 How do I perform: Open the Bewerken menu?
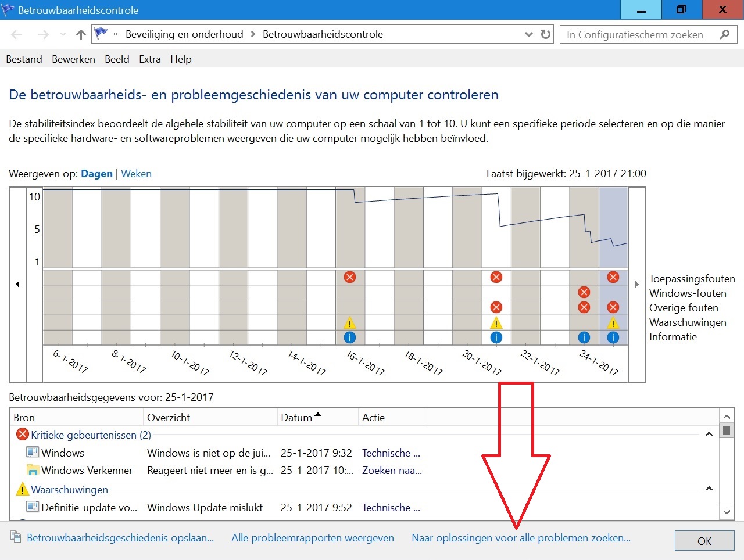click(73, 59)
